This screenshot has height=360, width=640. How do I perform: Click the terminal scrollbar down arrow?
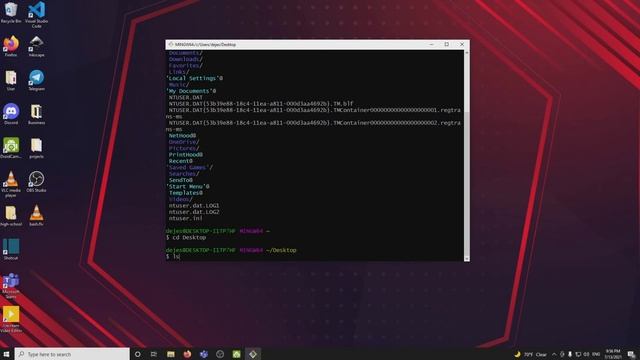pos(467,259)
